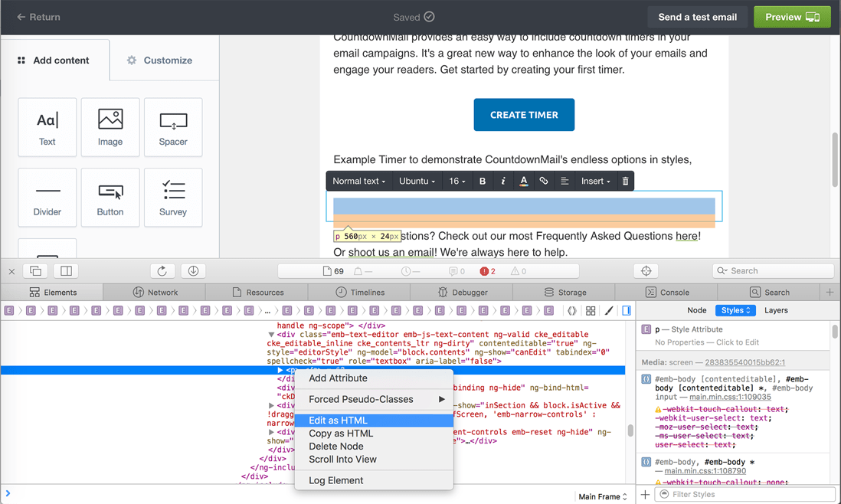Open the Elements tab

52,293
